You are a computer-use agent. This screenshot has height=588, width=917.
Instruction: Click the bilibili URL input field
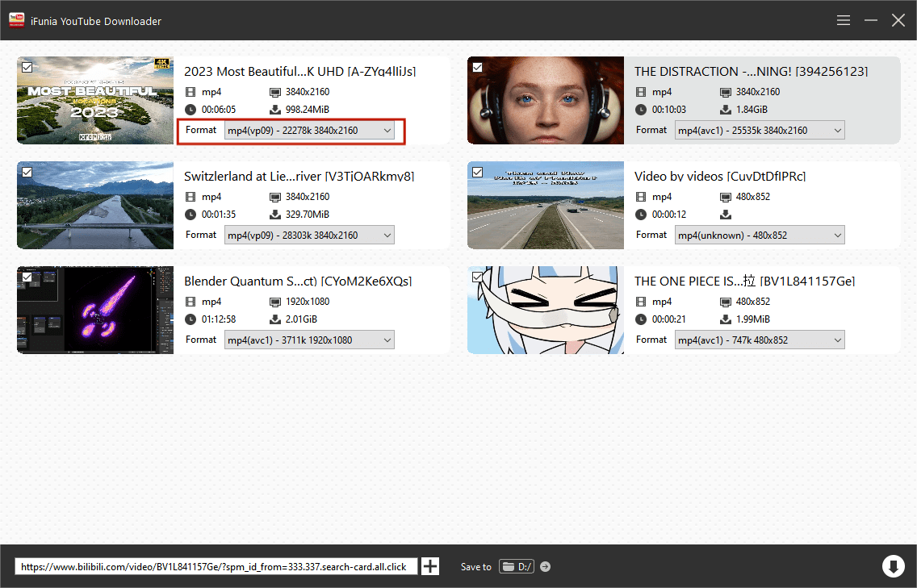[216, 566]
